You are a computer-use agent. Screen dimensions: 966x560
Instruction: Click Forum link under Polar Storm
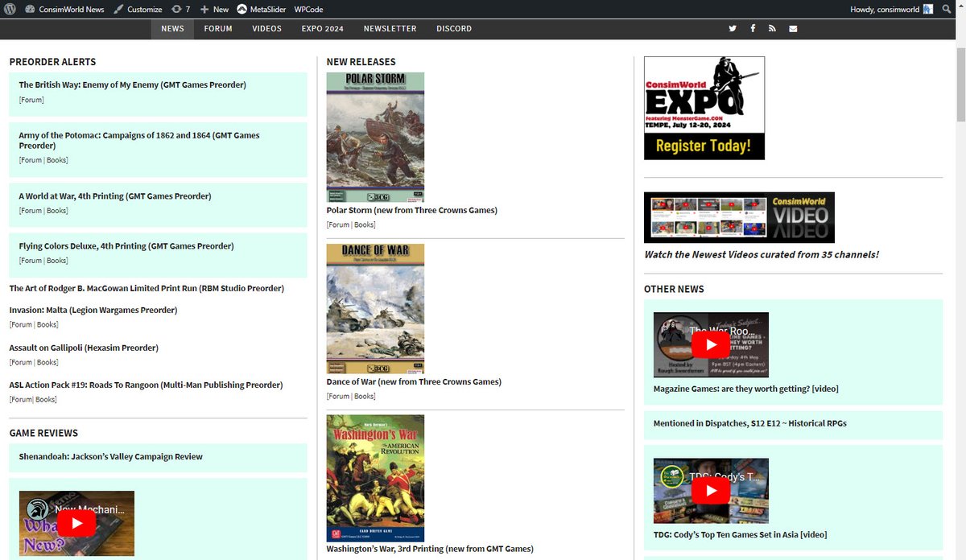click(x=339, y=225)
